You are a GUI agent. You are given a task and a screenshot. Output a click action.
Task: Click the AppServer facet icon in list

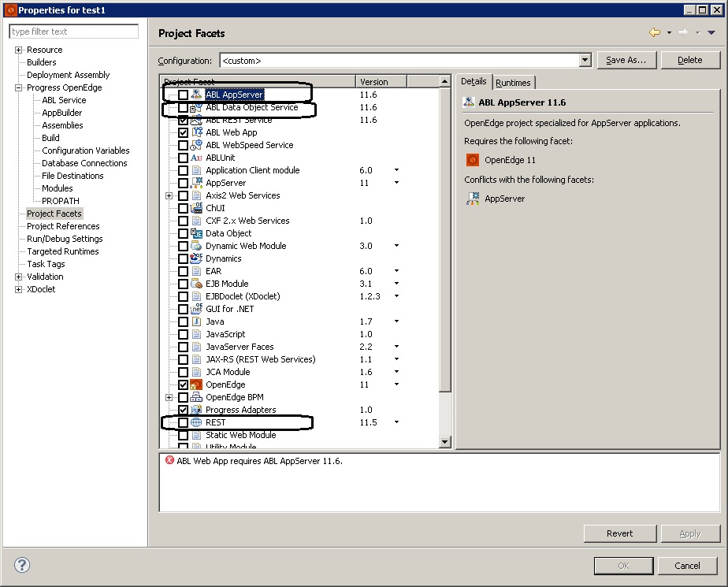[196, 183]
